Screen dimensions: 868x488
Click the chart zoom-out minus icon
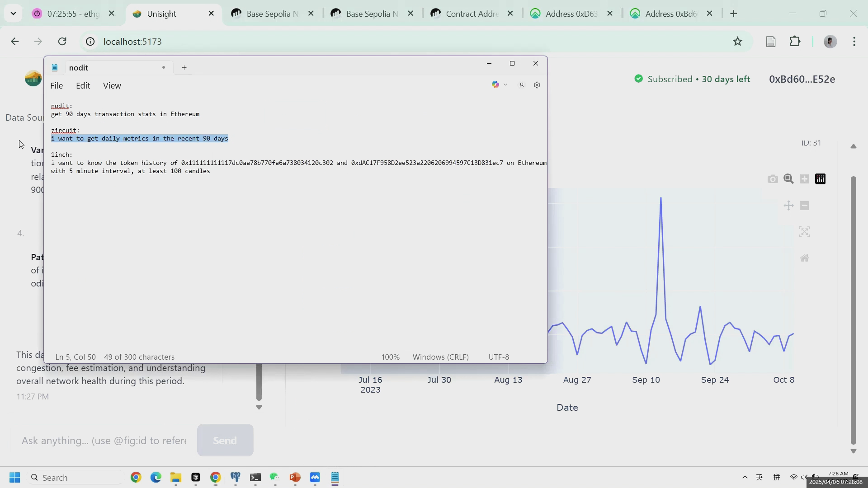click(804, 206)
